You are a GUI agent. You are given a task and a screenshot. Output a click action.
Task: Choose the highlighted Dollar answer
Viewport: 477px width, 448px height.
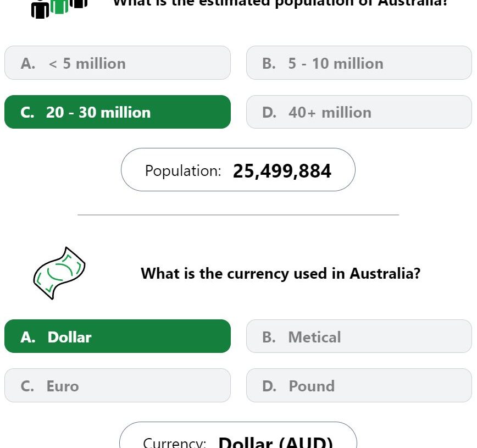click(x=118, y=336)
